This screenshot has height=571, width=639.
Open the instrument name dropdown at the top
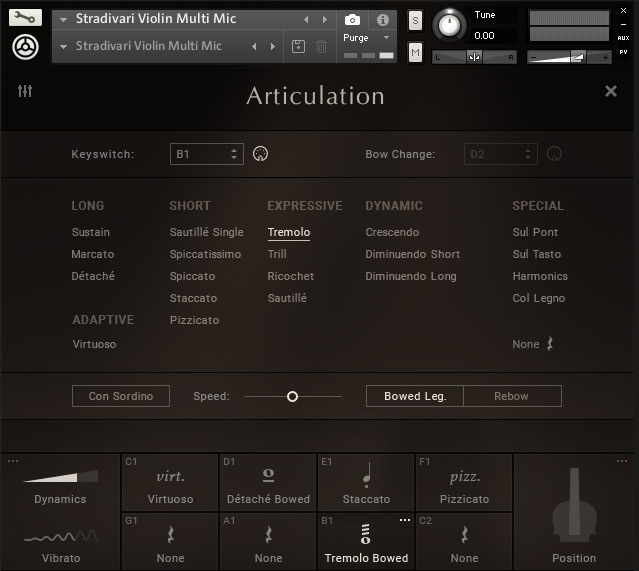coord(62,19)
